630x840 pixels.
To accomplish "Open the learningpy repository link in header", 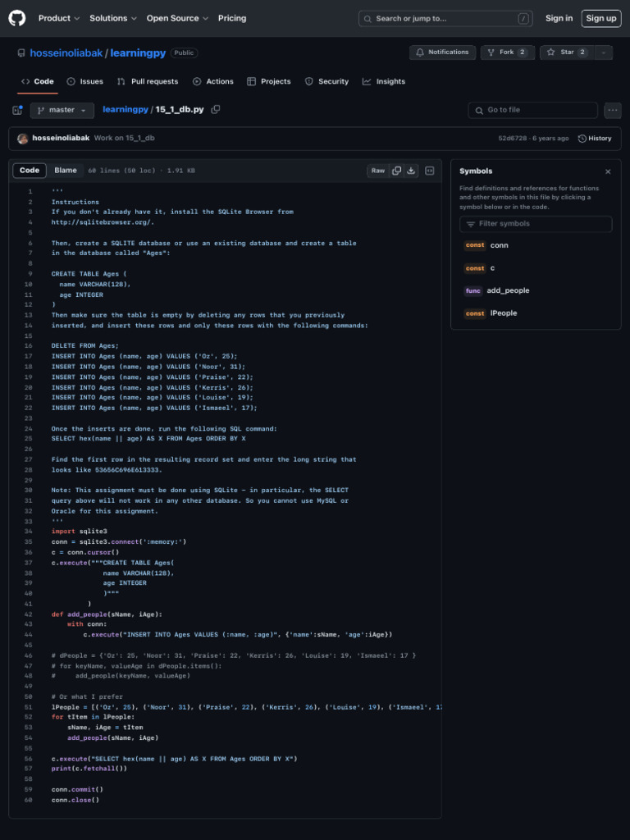I will click(138, 53).
